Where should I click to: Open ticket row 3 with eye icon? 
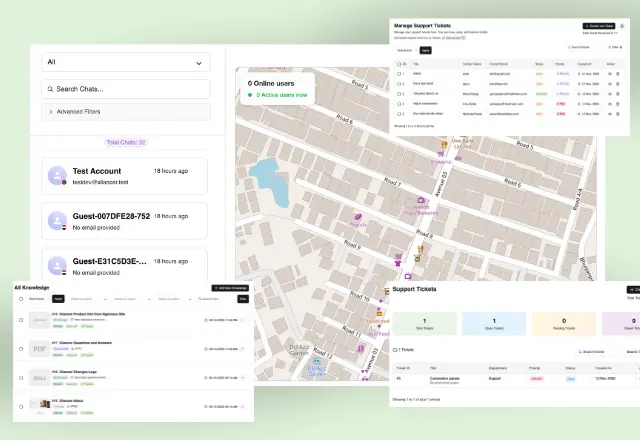[610, 94]
